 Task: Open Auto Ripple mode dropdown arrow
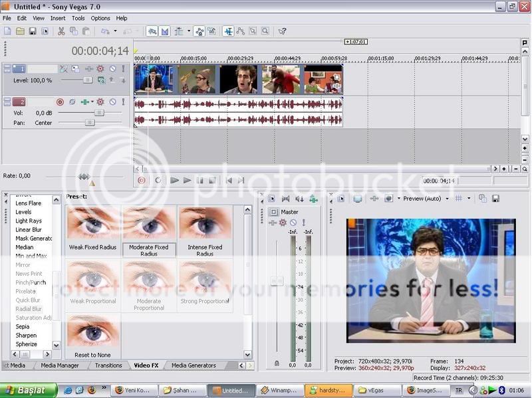point(189,31)
